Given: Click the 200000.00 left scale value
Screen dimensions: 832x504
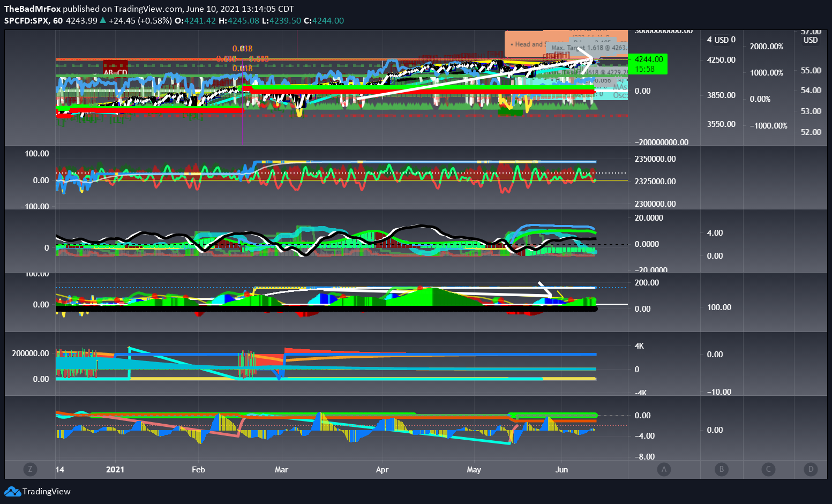Looking at the screenshot, I should point(31,353).
